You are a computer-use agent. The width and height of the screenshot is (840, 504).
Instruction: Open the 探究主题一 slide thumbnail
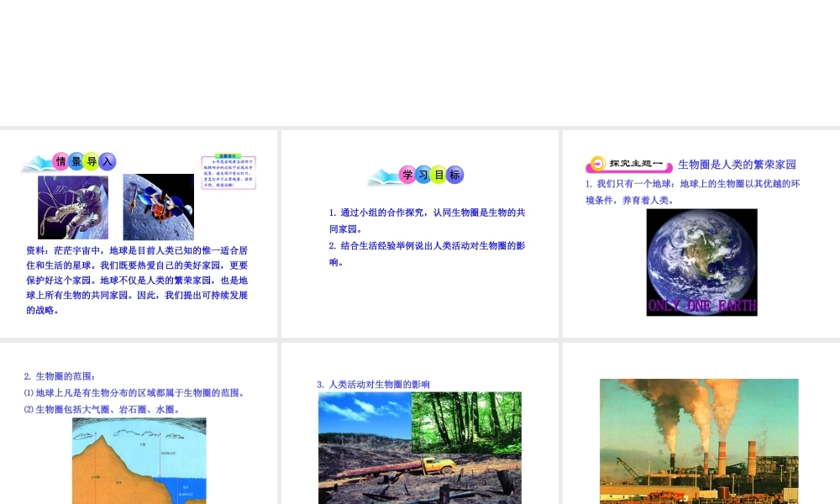(x=701, y=234)
